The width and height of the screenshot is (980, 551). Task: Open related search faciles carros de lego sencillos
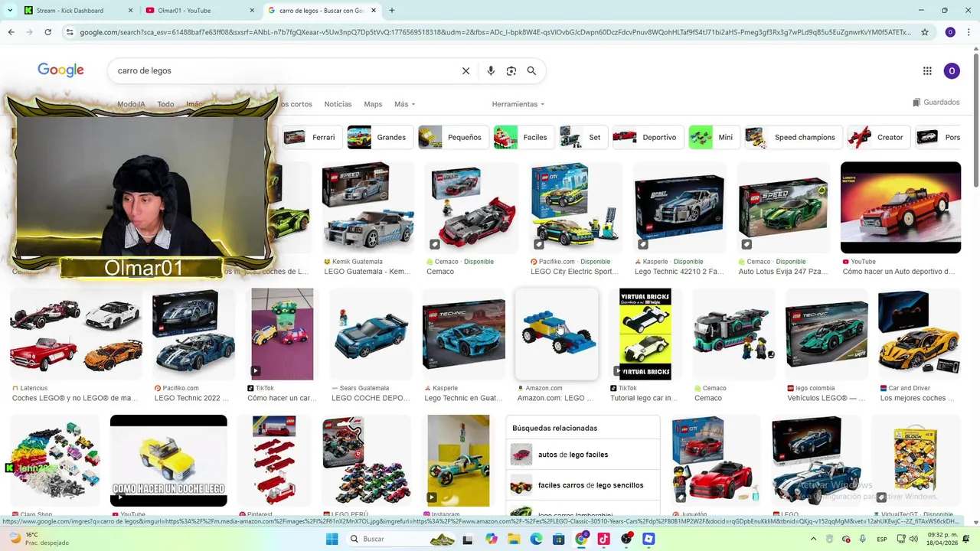click(583, 485)
